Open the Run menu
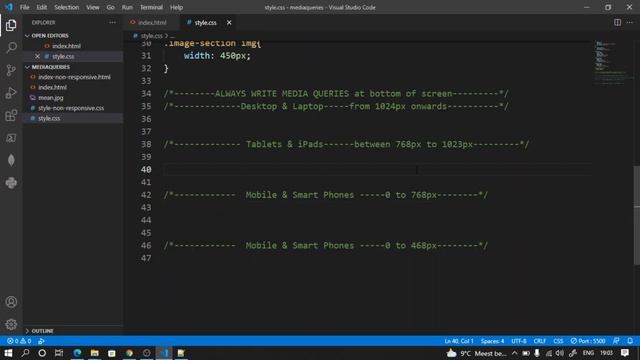 [x=127, y=7]
